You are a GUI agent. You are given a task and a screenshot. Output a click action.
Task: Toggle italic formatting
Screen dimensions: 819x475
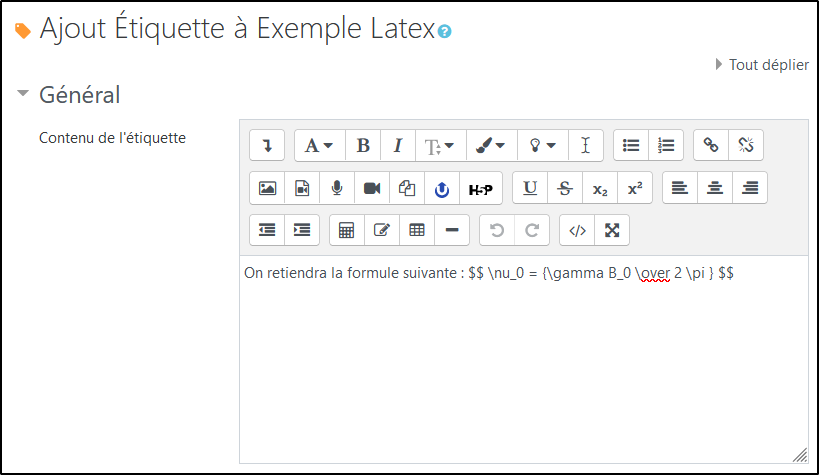click(x=398, y=145)
